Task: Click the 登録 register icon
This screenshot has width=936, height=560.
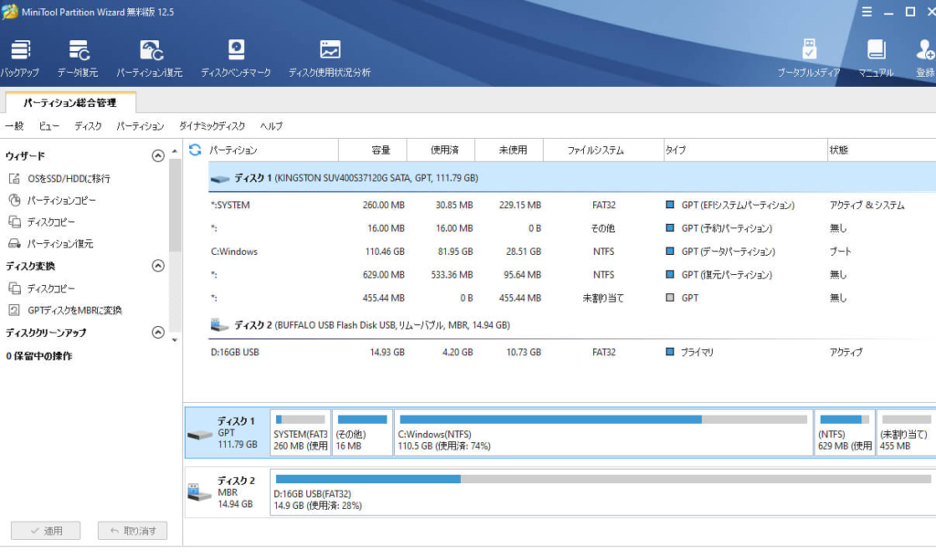Action: coord(925,58)
